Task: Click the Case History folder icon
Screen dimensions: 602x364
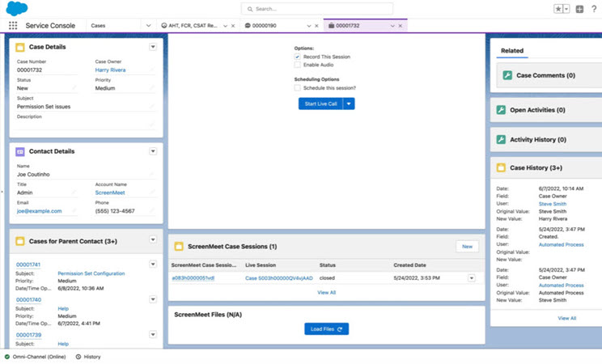Action: [x=501, y=167]
